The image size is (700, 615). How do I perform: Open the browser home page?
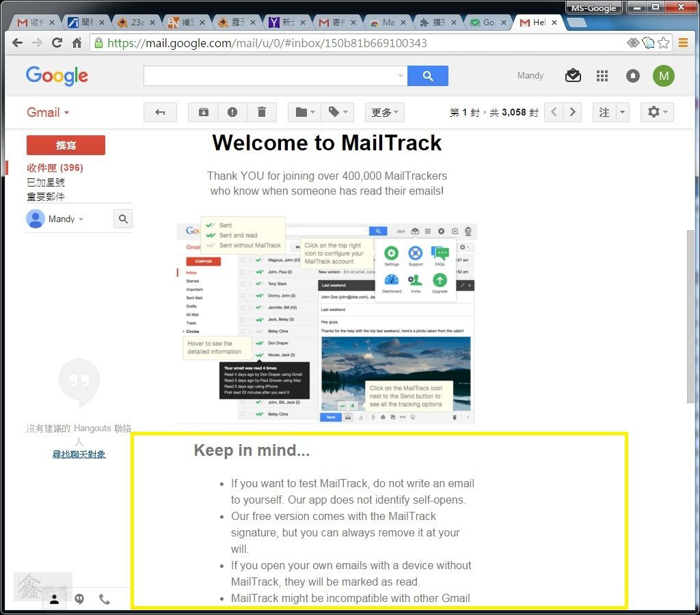point(77,43)
